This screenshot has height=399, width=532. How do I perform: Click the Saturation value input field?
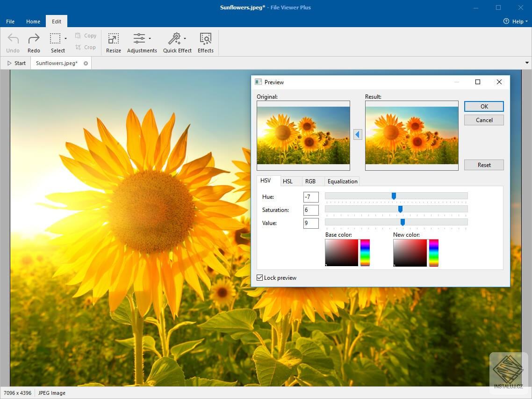point(310,210)
